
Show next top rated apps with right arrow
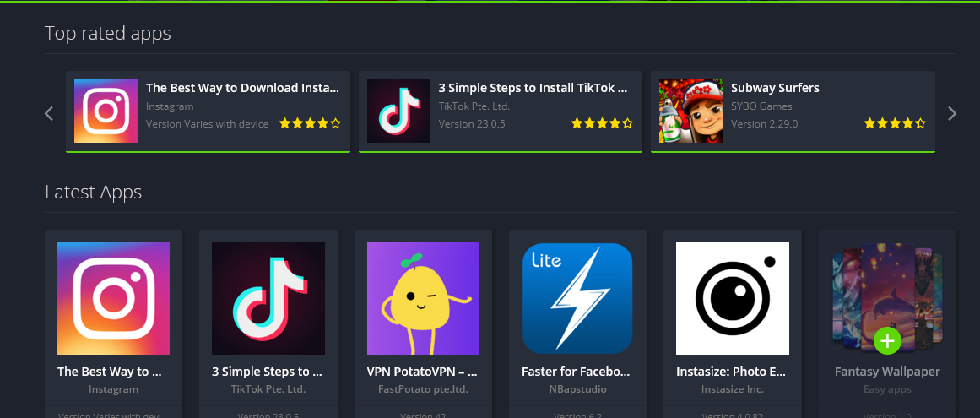(952, 113)
